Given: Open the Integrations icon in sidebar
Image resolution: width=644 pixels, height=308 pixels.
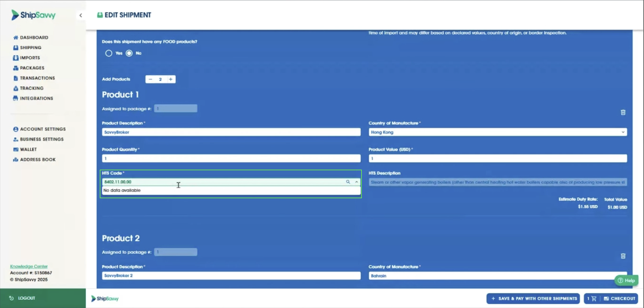Looking at the screenshot, I should pyautogui.click(x=16, y=98).
